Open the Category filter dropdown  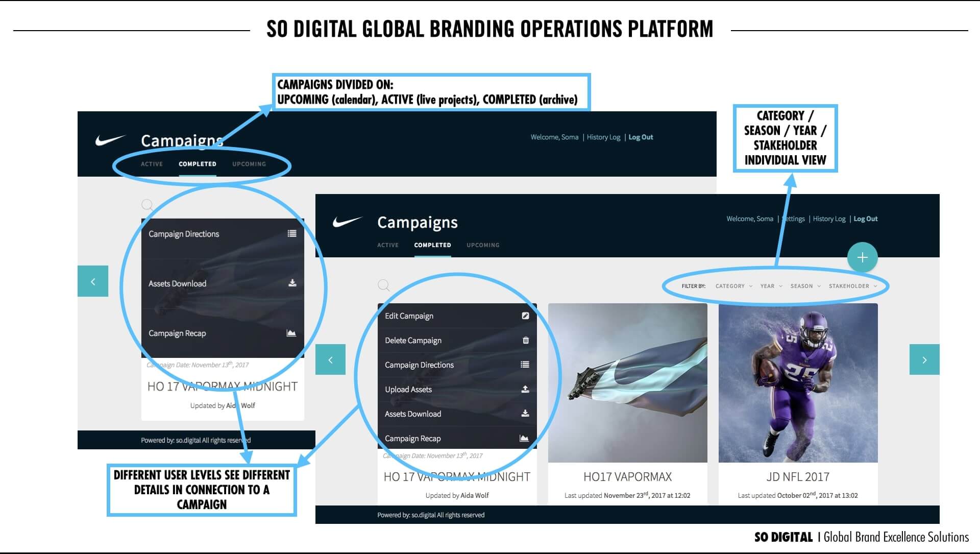coord(734,286)
